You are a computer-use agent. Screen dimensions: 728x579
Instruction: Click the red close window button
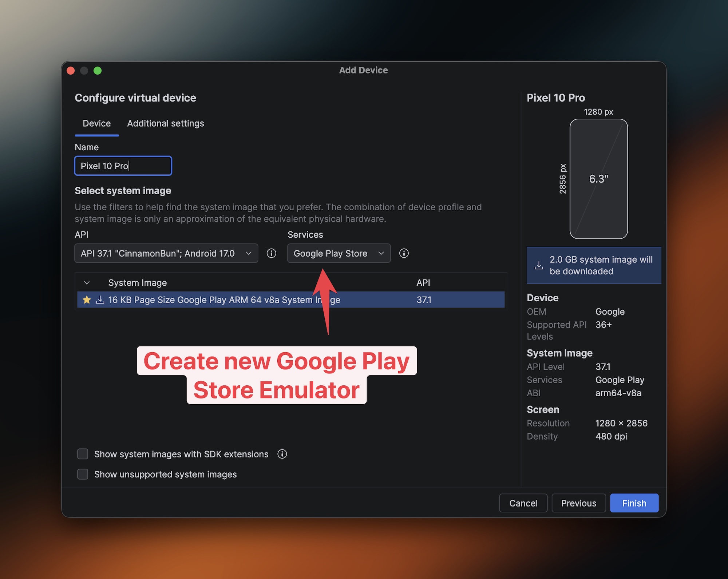pyautogui.click(x=71, y=71)
